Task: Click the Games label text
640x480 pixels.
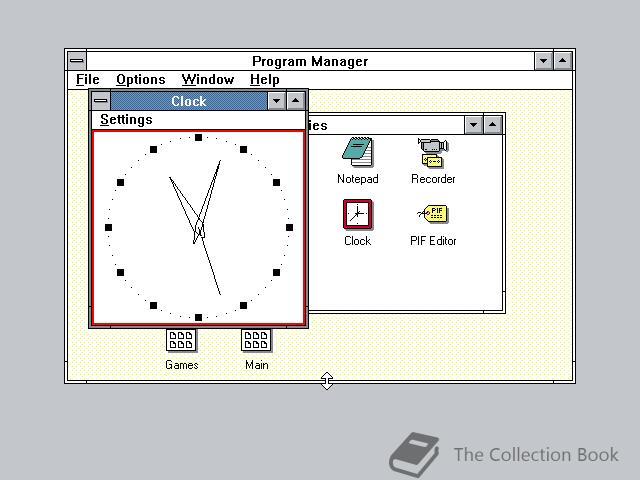Action: [x=182, y=365]
